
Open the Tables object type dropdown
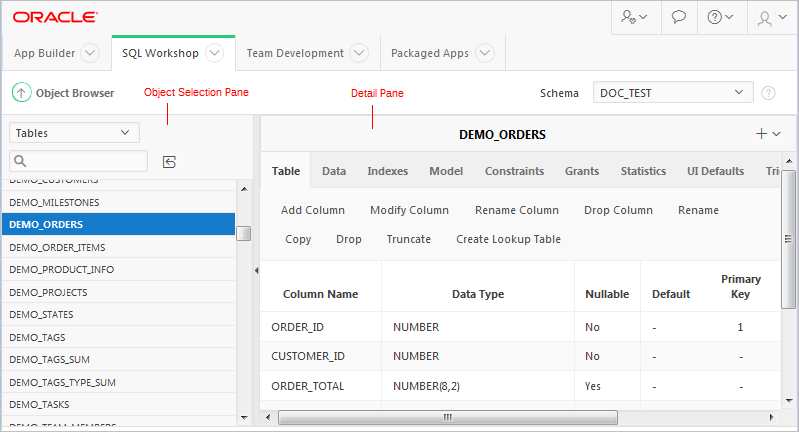tap(74, 132)
